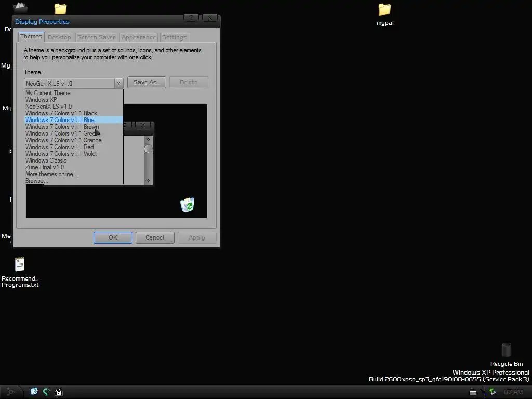Image resolution: width=532 pixels, height=399 pixels.
Task: Choose Windows 7 Colors v1.1 Green
Action: click(74, 134)
